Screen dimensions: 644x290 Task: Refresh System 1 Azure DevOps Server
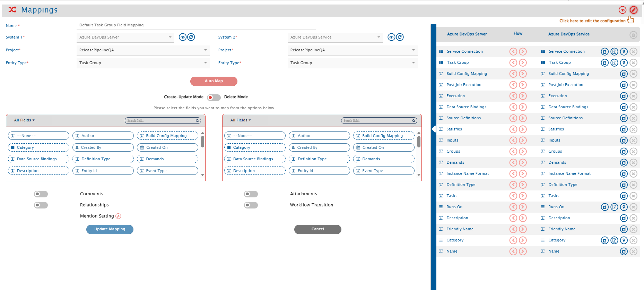[x=191, y=37]
